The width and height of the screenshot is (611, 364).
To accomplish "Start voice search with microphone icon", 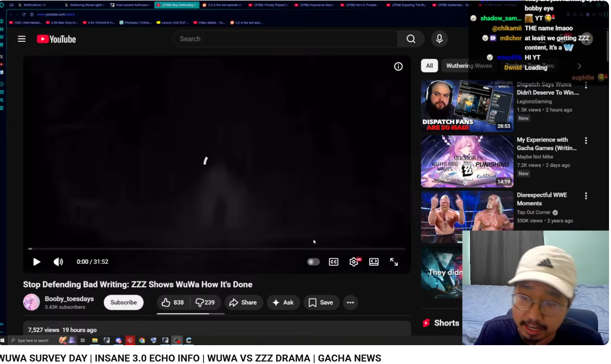I will [x=439, y=39].
